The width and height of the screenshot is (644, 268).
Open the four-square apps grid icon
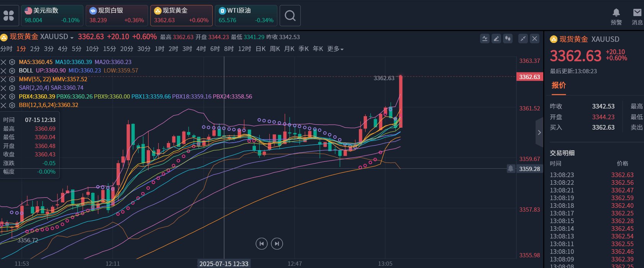(x=8, y=16)
